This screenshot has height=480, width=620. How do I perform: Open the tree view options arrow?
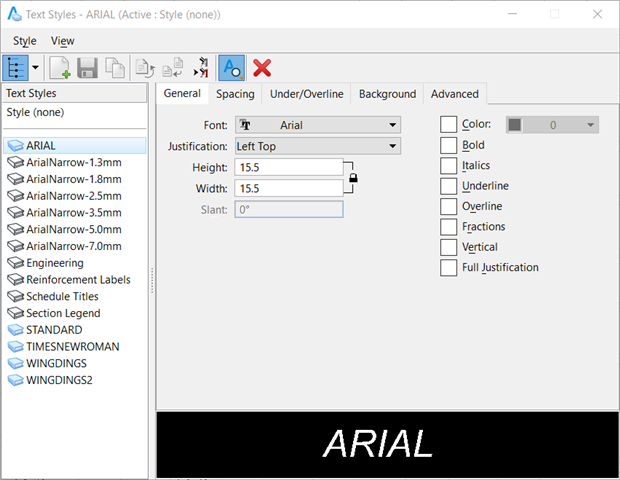[35, 68]
